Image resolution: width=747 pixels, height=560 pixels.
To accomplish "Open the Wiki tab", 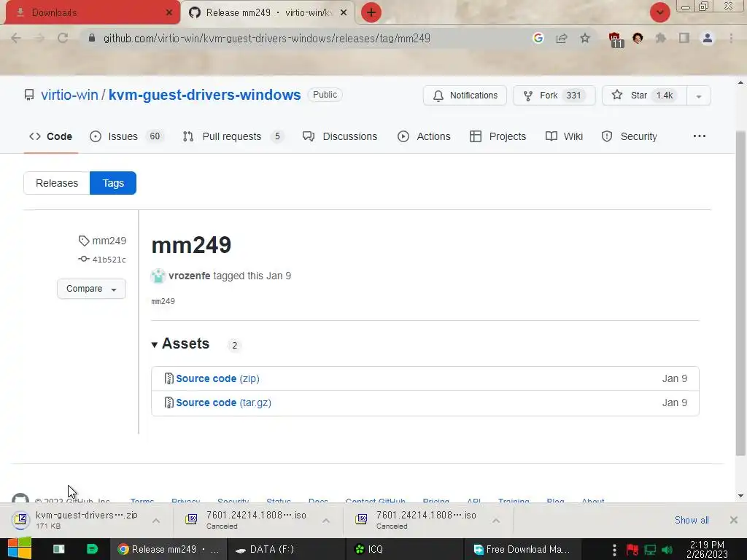I will [x=564, y=136].
